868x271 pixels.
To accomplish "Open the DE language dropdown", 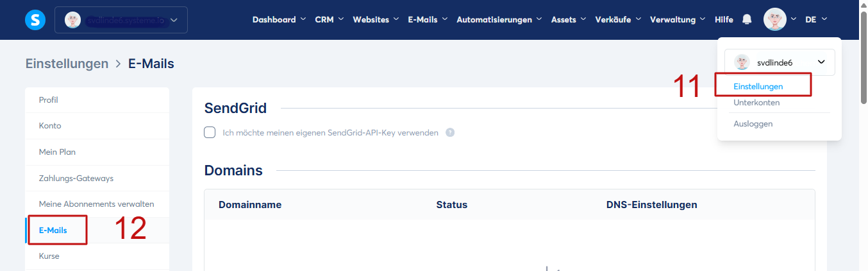I will point(816,20).
